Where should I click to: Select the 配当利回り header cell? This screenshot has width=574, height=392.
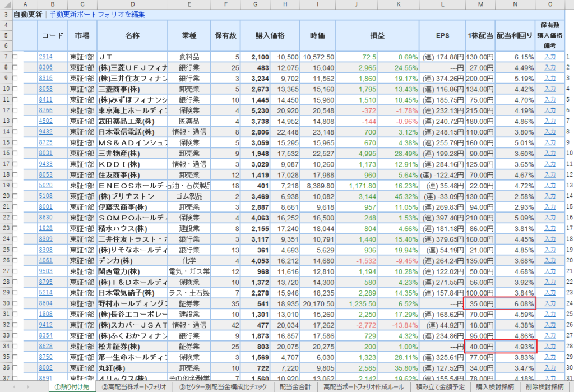pyautogui.click(x=515, y=35)
